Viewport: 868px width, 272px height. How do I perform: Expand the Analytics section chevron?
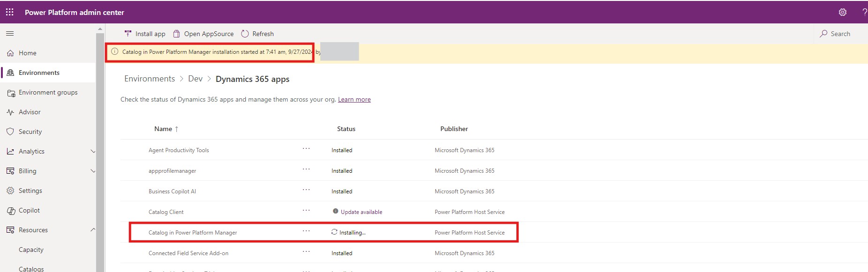point(92,152)
